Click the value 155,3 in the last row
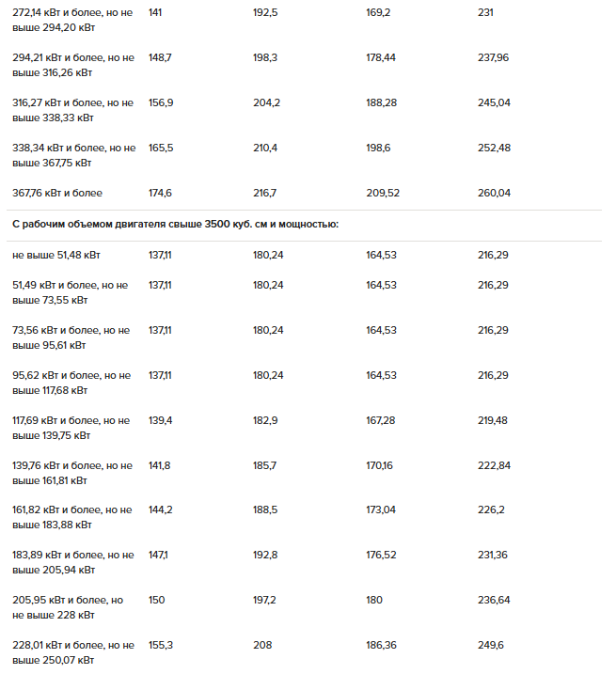Image resolution: width=616 pixels, height=674 pixels. [161, 645]
